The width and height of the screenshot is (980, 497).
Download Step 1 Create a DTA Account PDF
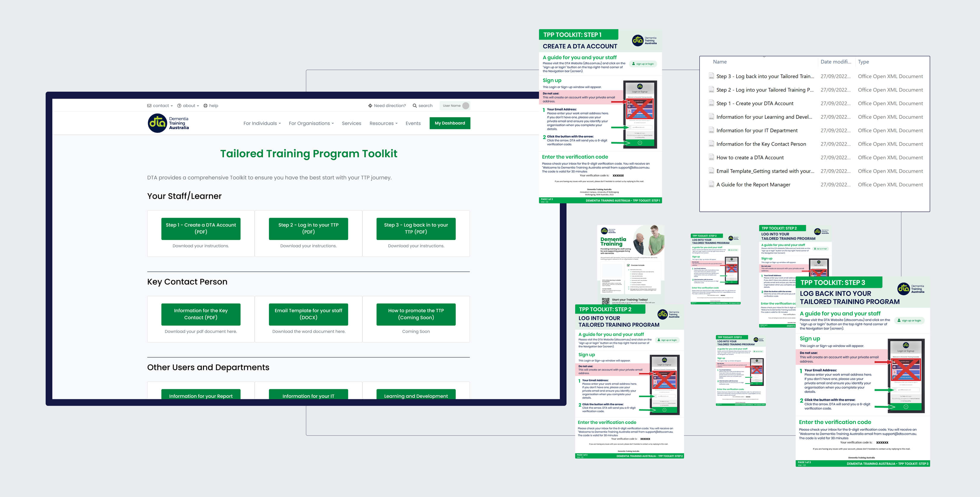(x=200, y=228)
